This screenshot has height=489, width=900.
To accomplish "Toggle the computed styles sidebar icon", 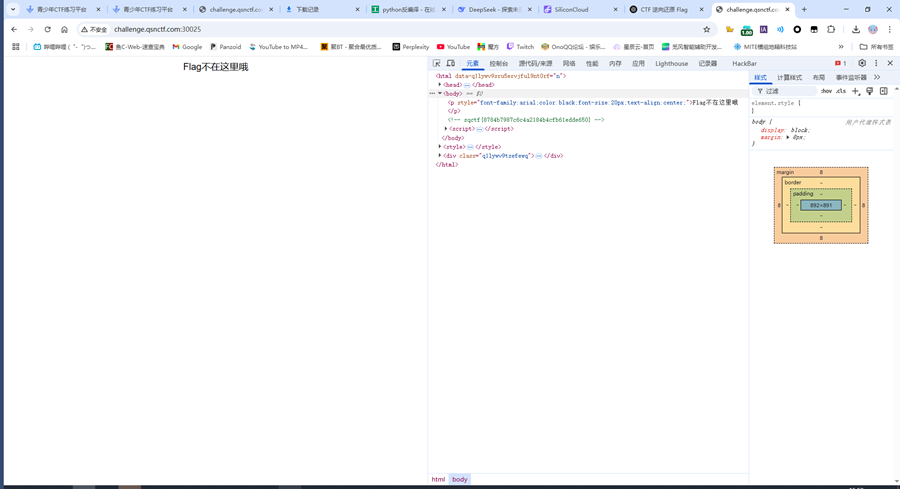I will click(884, 91).
